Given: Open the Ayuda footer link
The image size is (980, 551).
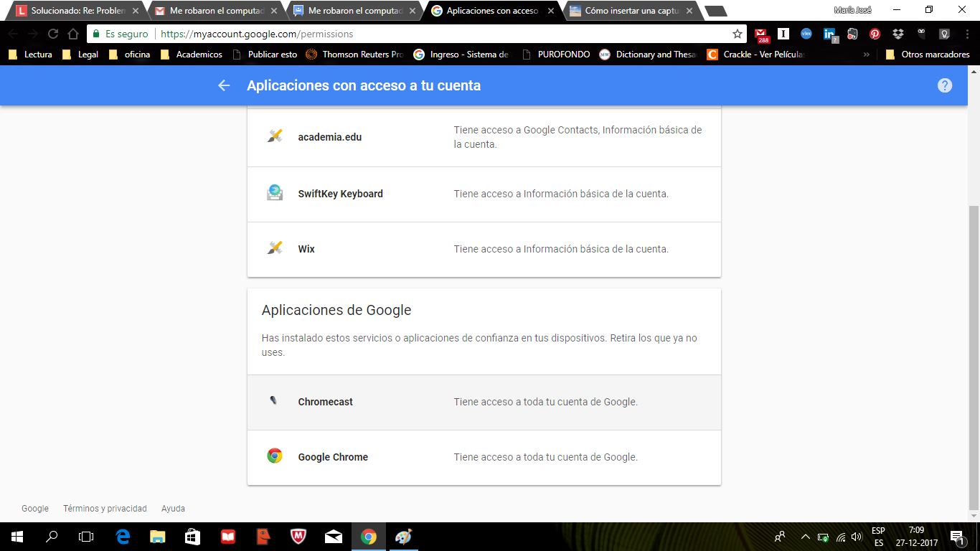Looking at the screenshot, I should pyautogui.click(x=173, y=509).
